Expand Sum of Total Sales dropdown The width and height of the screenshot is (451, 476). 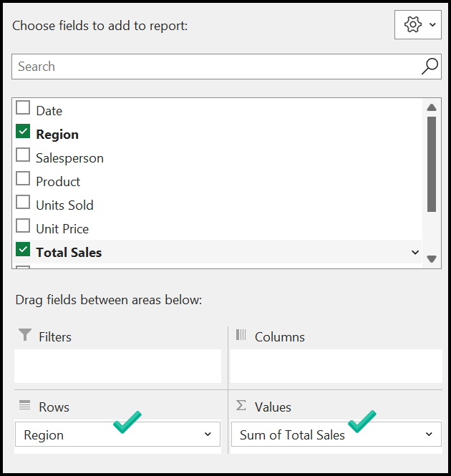[429, 434]
